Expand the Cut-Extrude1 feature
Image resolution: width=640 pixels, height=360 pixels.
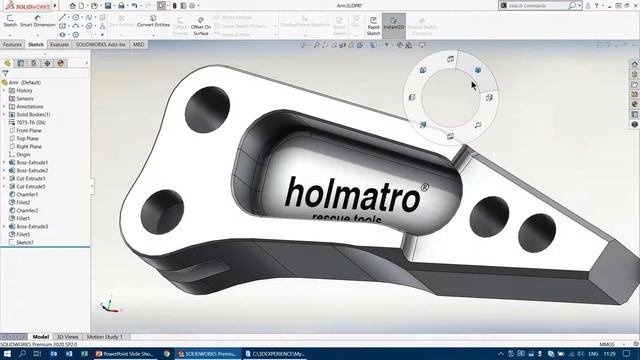(x=4, y=178)
